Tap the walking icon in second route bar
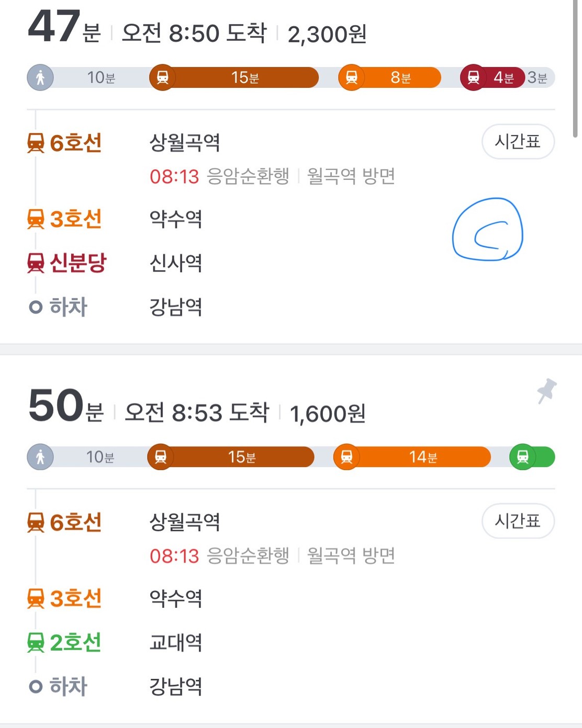The image size is (582, 728). tap(40, 457)
